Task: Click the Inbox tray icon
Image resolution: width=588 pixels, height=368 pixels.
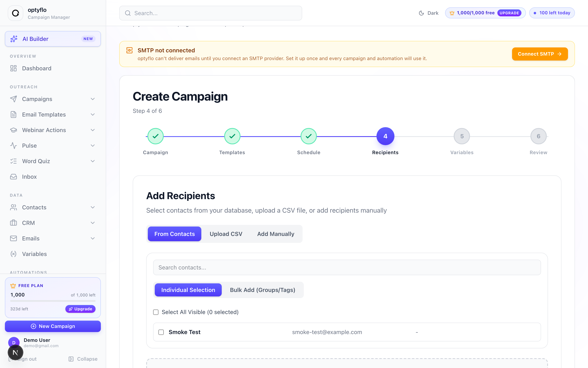Action: (13, 177)
